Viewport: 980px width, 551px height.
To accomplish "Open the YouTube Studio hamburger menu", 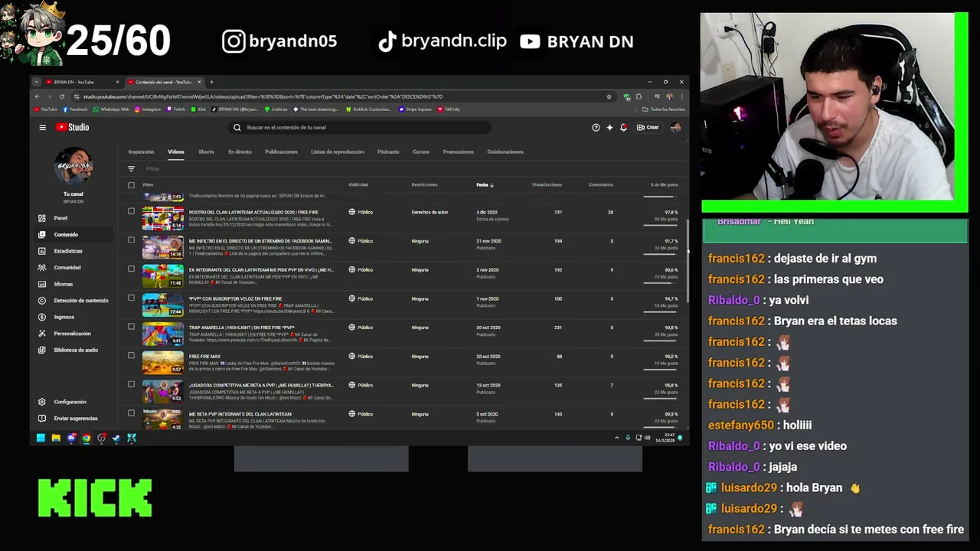I will click(43, 128).
